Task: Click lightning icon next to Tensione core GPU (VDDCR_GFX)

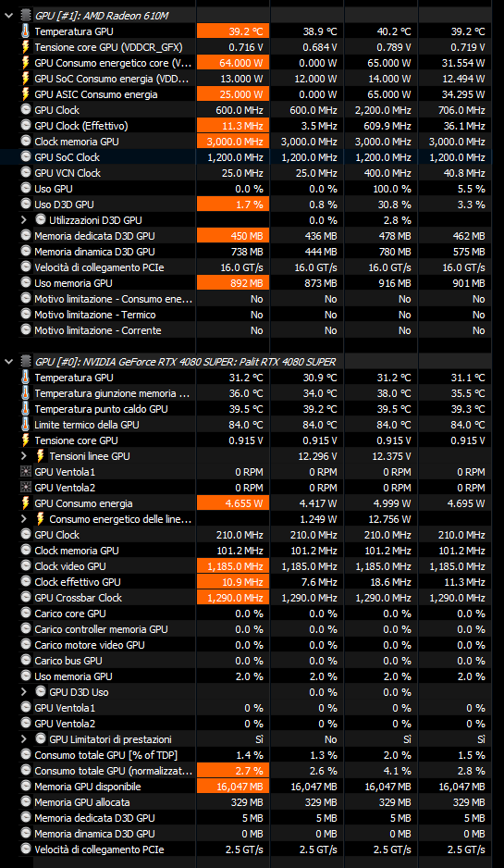Action: 26,47
